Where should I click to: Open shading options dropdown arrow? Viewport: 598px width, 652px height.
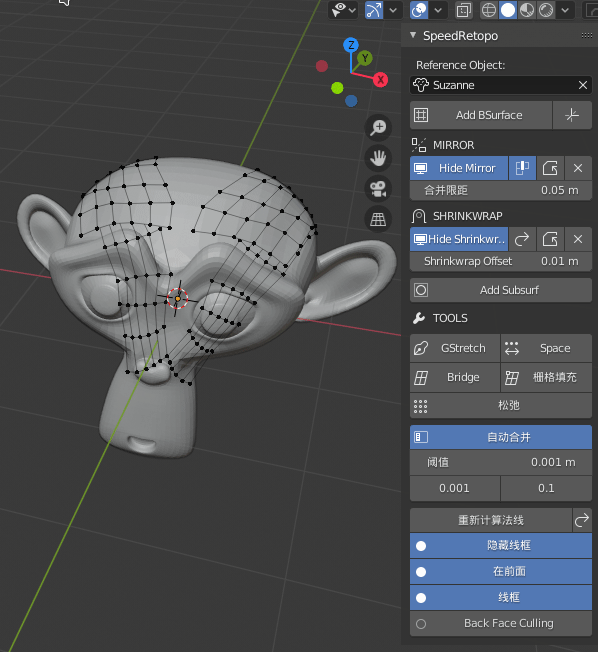click(x=565, y=10)
